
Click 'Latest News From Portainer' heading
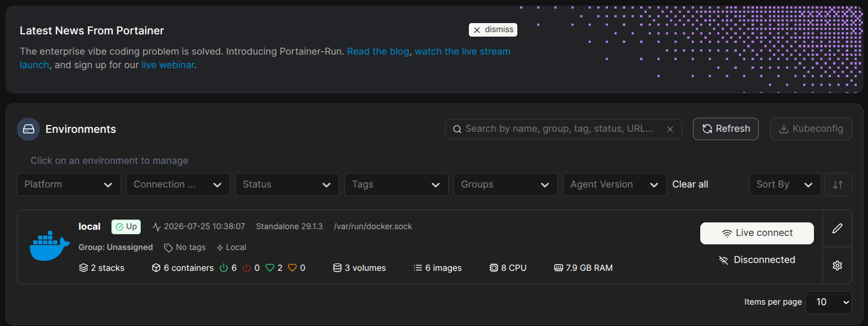(92, 30)
